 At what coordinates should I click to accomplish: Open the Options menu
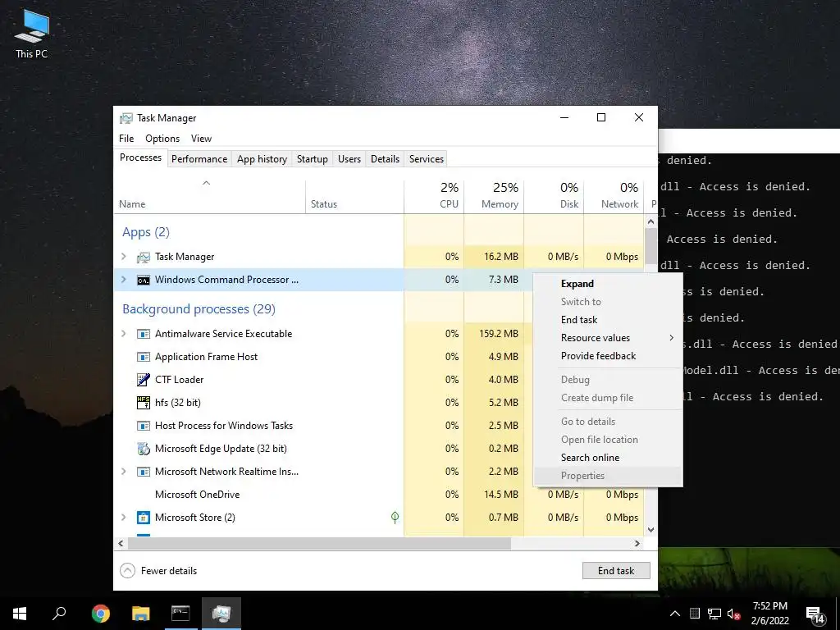(162, 139)
